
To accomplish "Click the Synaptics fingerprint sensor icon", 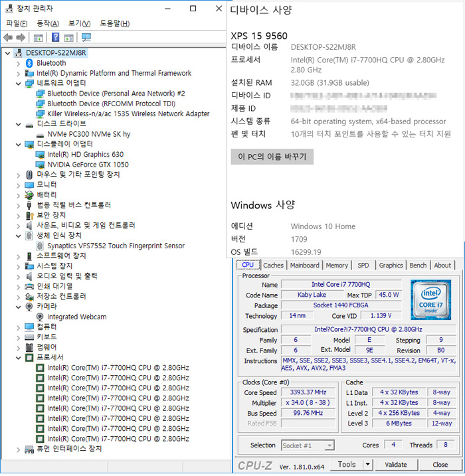I will pos(40,246).
